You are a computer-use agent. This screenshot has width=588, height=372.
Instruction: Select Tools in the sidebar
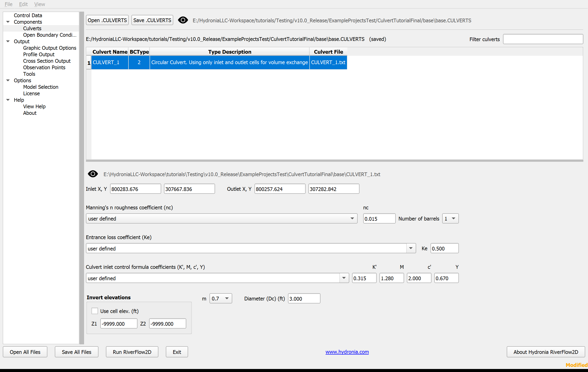(29, 74)
